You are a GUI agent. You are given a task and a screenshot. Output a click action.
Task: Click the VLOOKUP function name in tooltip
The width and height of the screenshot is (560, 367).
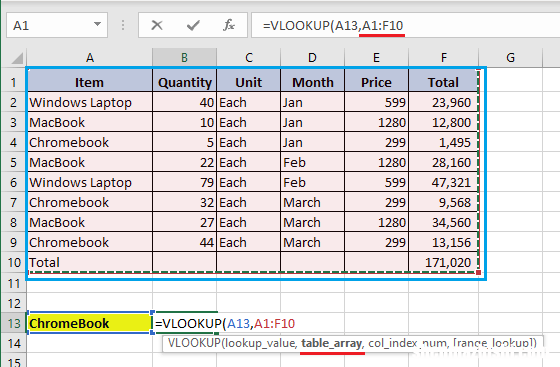(x=194, y=343)
